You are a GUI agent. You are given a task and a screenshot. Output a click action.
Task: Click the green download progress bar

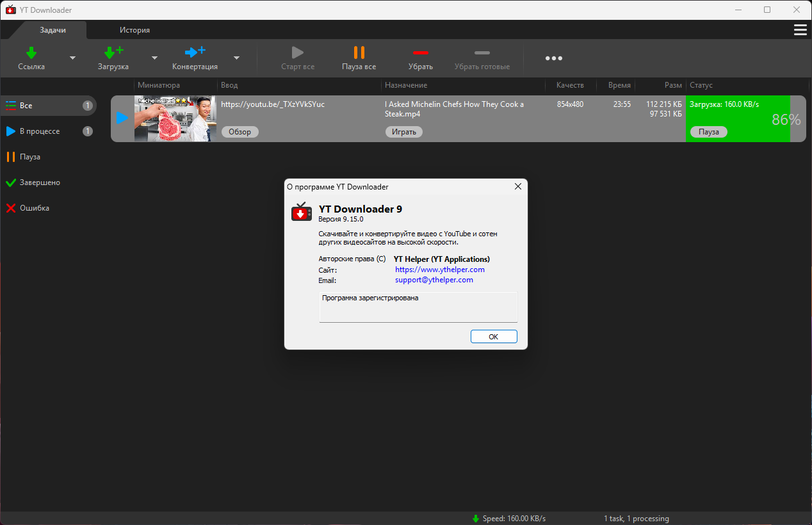[738, 118]
